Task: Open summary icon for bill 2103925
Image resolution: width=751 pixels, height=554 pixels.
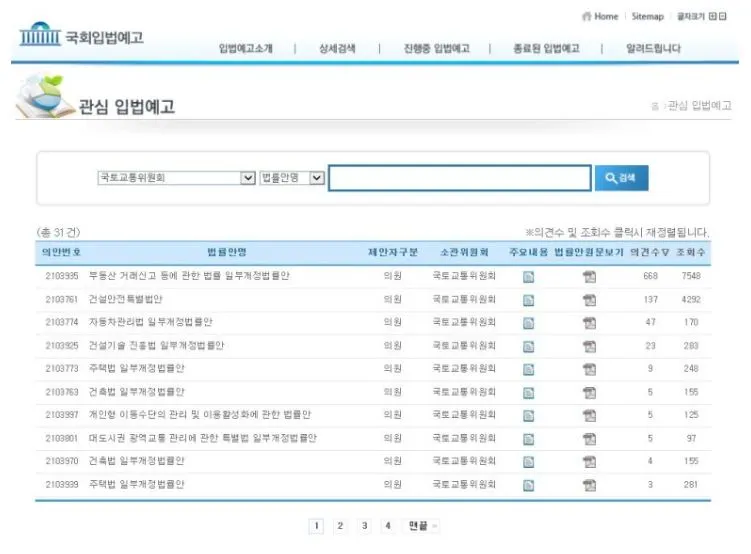Action: click(528, 346)
